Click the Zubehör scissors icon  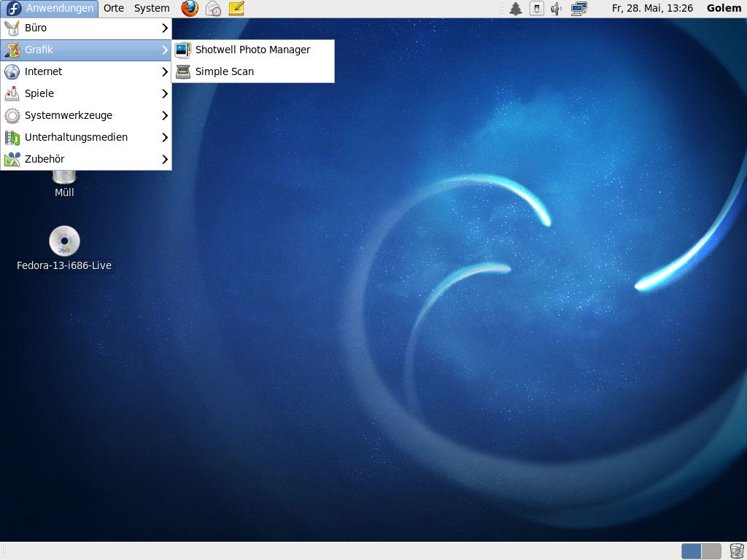(x=12, y=159)
